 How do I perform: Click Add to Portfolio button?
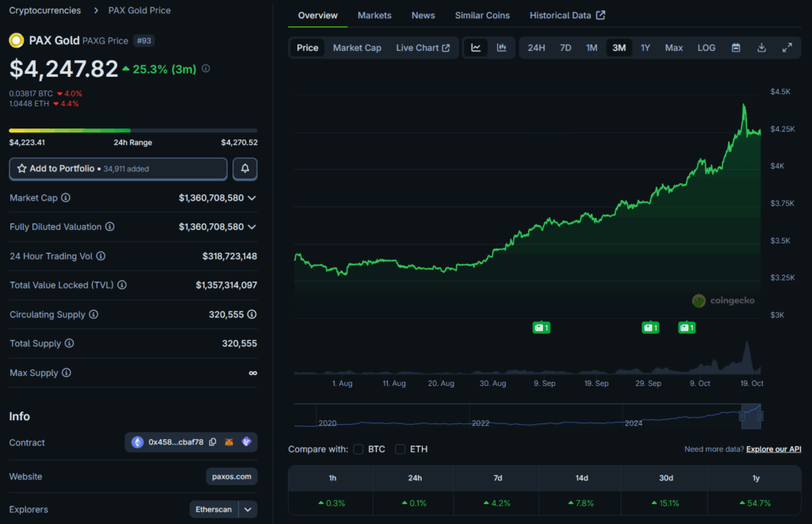point(118,169)
